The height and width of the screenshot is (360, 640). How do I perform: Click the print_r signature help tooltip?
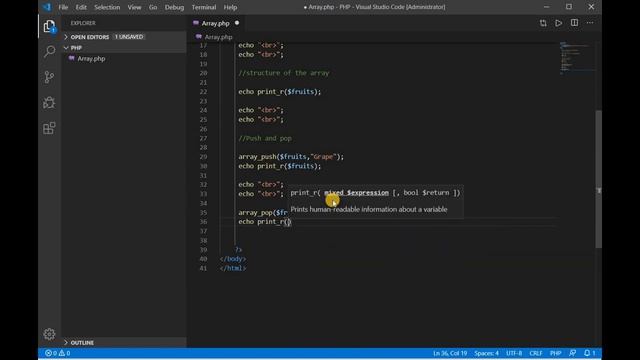(375, 201)
